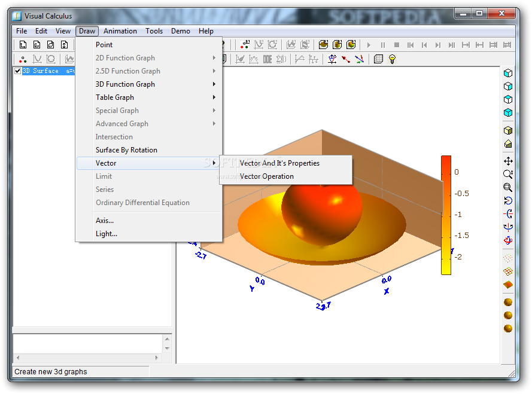Image resolution: width=532 pixels, height=394 pixels.
Task: Switch to wireframe mesh display mode
Action: point(508,271)
